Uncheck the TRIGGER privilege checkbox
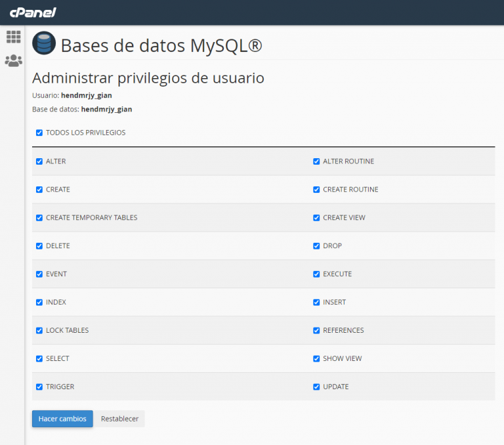 (x=39, y=387)
